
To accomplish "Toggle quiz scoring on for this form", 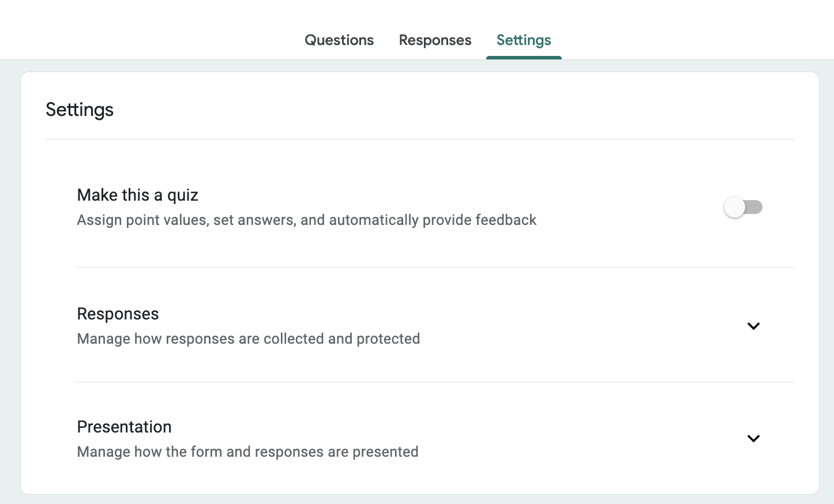I will click(743, 206).
